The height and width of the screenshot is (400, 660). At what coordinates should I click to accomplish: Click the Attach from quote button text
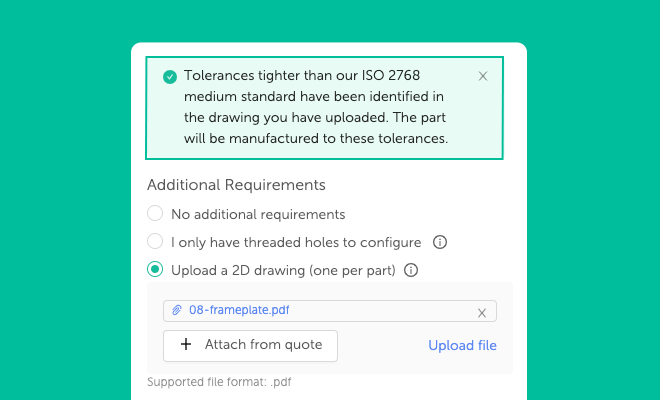tap(263, 344)
